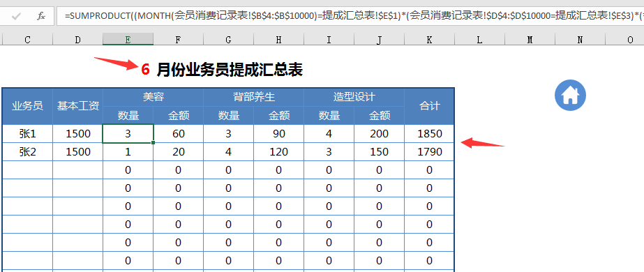
Task: Select 张2's total cell 1790
Action: [x=429, y=152]
